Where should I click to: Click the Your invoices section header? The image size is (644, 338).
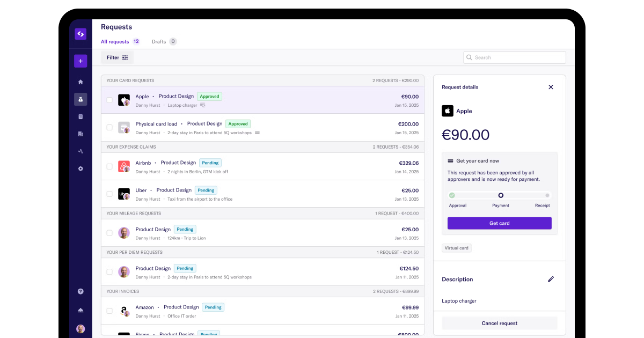tap(262, 291)
